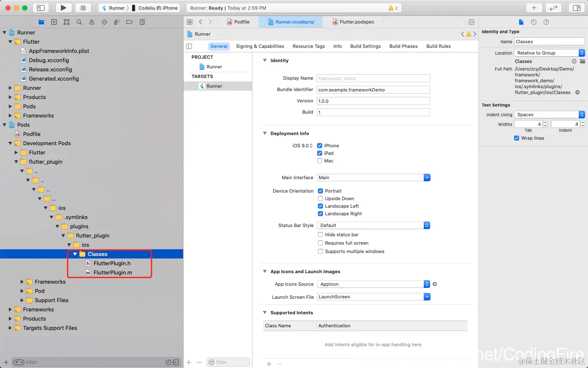588x368 pixels.
Task: Uncheck the iPad deployment checkbox
Action: [320, 153]
